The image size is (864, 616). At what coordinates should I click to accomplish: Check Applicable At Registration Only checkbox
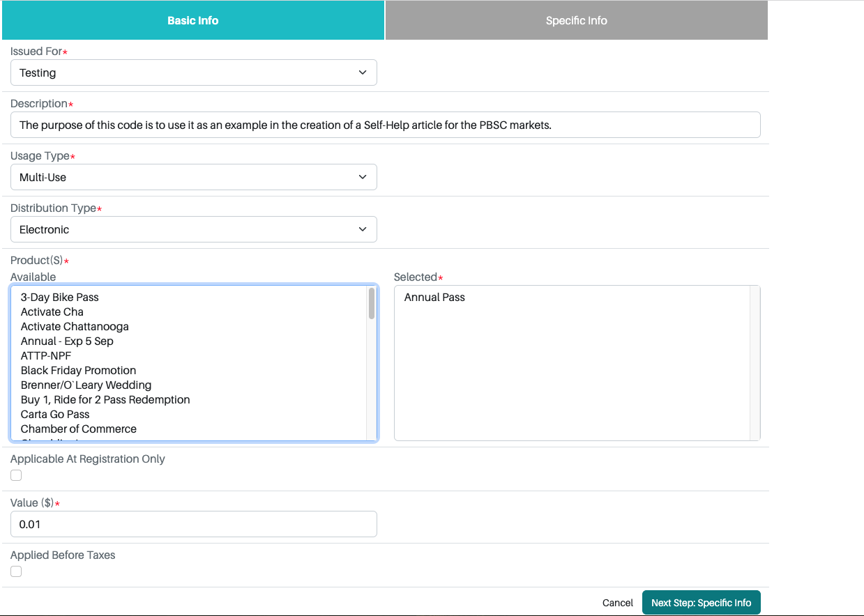click(x=16, y=475)
